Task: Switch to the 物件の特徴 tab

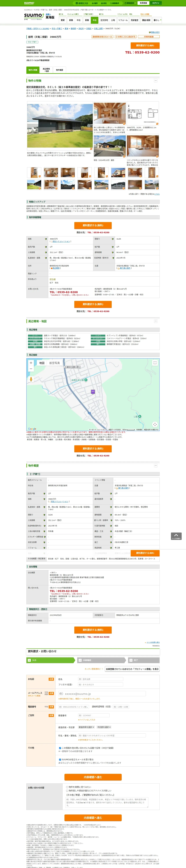Action: click(33, 70)
